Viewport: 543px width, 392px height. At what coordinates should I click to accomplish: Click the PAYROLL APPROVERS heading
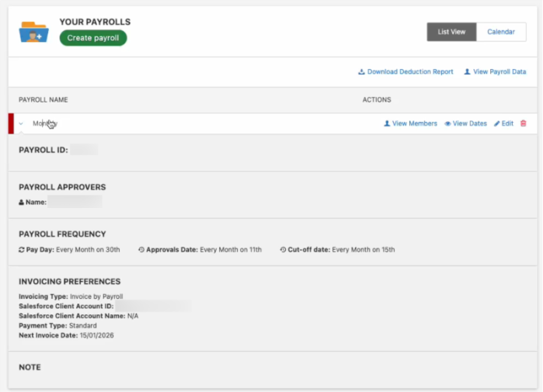click(x=62, y=187)
